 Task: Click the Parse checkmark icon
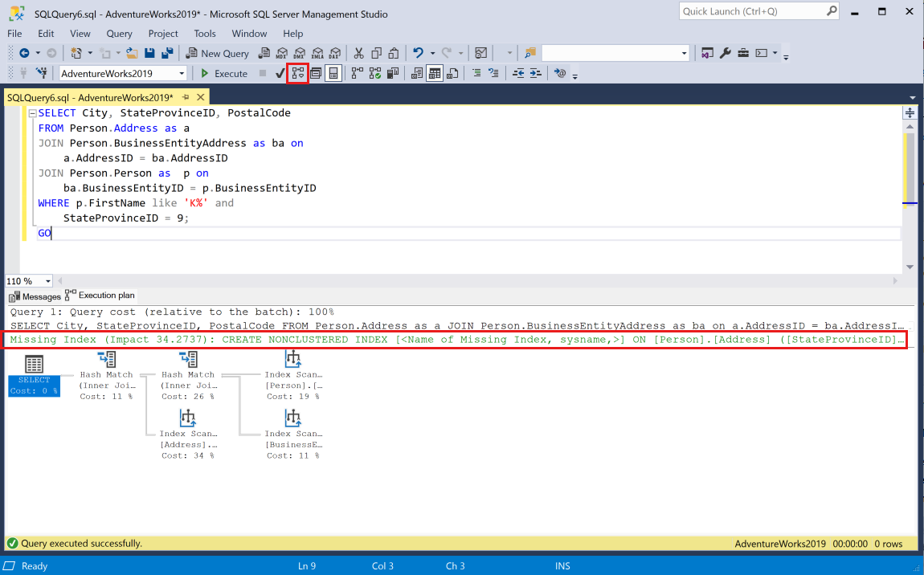pyautogui.click(x=280, y=73)
